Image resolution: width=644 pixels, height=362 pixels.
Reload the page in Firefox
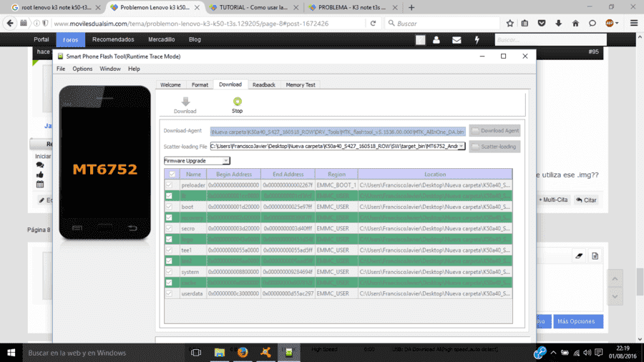(373, 24)
